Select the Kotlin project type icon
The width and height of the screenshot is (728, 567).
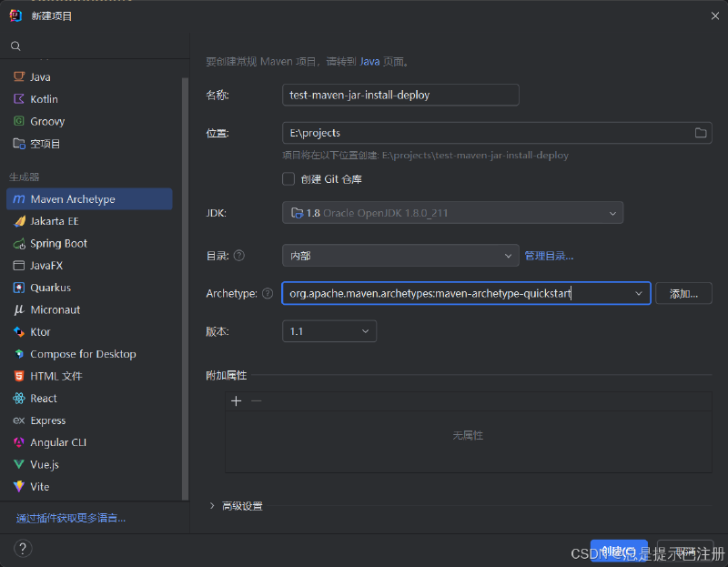pyautogui.click(x=18, y=99)
